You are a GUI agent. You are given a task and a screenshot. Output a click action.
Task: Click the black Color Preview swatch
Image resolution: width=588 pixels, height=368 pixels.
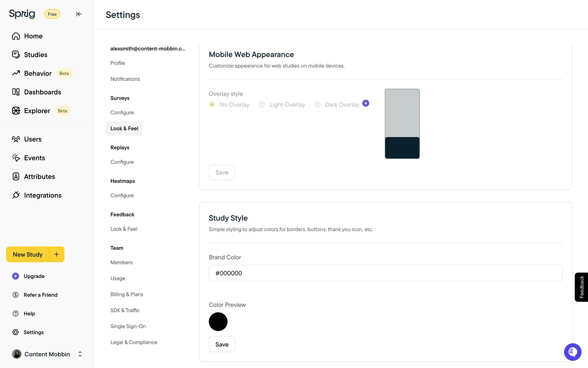point(218,321)
